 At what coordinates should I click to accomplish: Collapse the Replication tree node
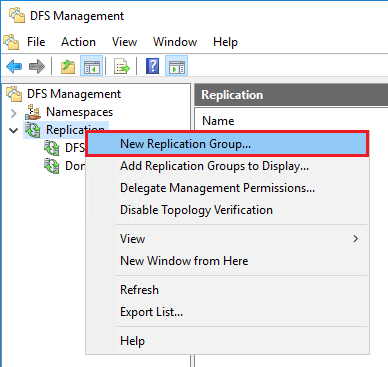click(14, 130)
